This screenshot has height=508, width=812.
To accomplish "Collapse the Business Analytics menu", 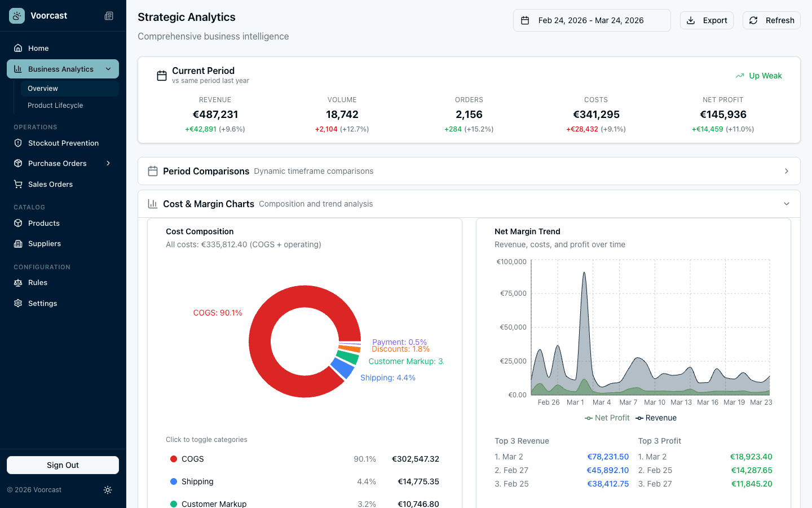I will (108, 68).
